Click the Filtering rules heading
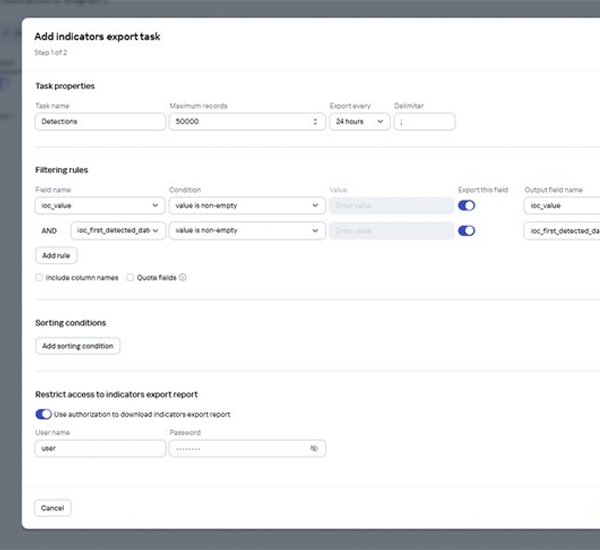The image size is (600, 550). click(x=62, y=170)
